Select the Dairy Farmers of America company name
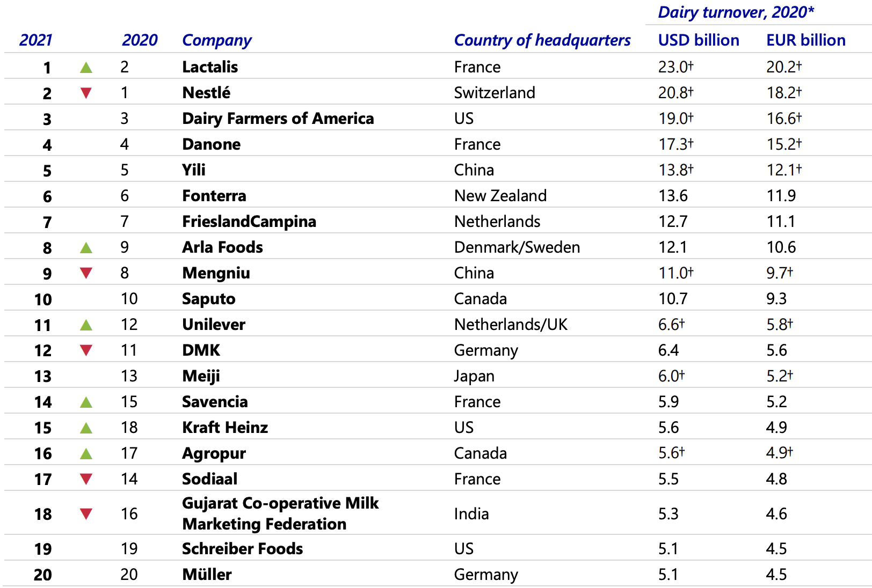This screenshot has width=872, height=588. (278, 119)
